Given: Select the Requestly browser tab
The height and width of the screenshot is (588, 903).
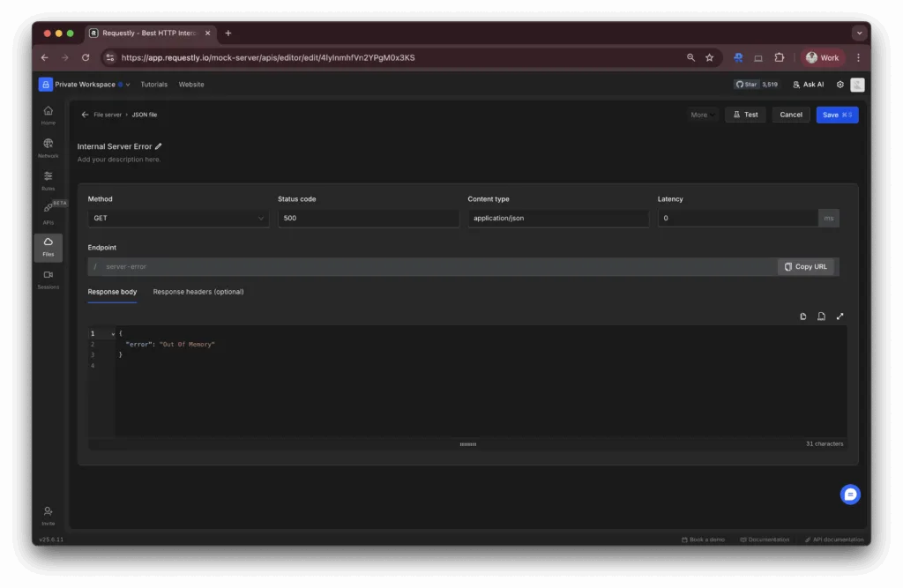Looking at the screenshot, I should (x=150, y=33).
